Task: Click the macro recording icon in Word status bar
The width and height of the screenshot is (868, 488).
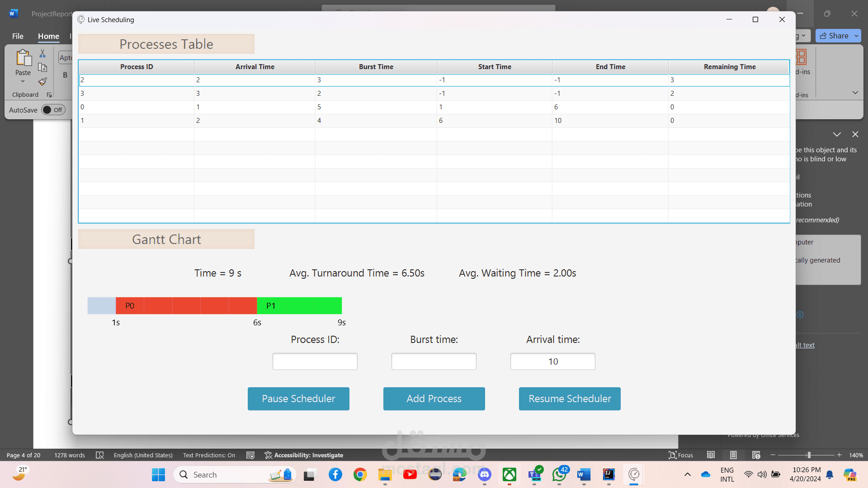Action: pos(250,455)
